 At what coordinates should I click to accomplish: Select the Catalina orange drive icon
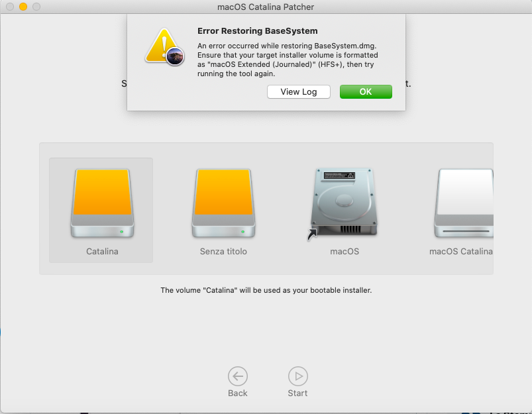click(x=103, y=203)
